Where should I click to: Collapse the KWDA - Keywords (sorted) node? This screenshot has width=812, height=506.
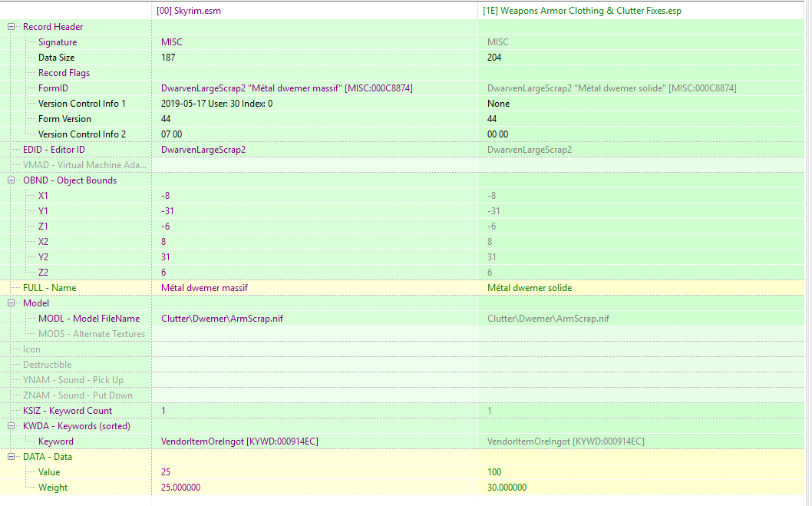pyautogui.click(x=11, y=425)
